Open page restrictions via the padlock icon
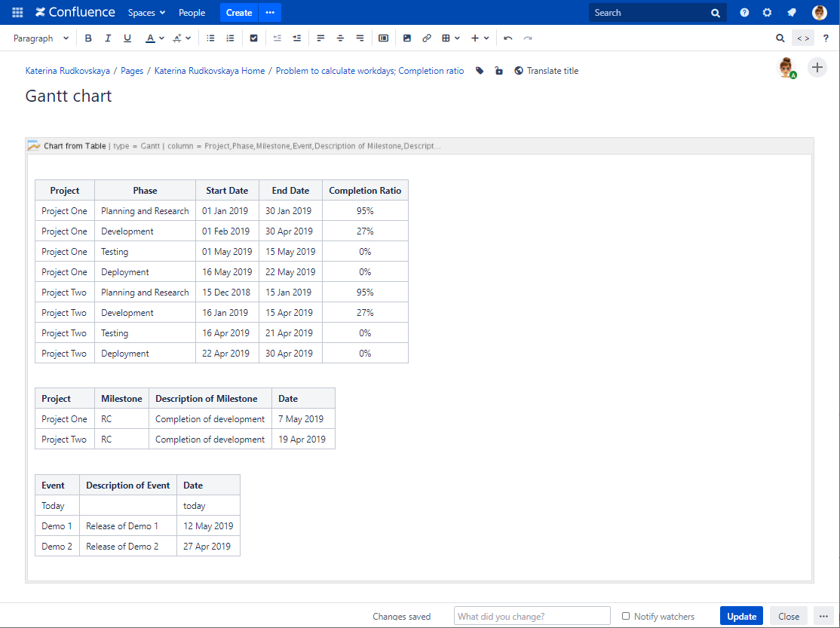 click(x=498, y=70)
